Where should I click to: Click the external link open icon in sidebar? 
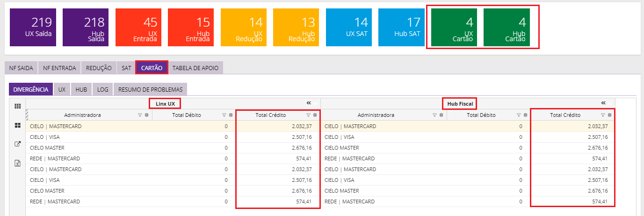click(x=18, y=144)
